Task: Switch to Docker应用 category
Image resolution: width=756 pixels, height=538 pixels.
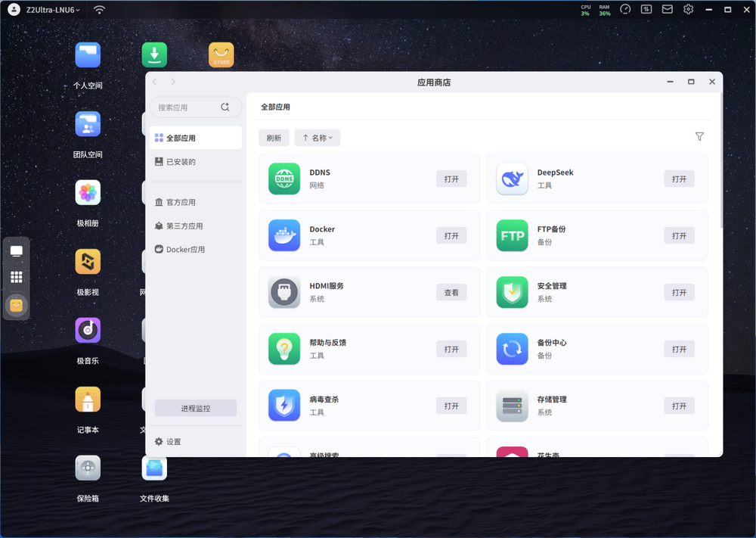Action: pyautogui.click(x=185, y=250)
